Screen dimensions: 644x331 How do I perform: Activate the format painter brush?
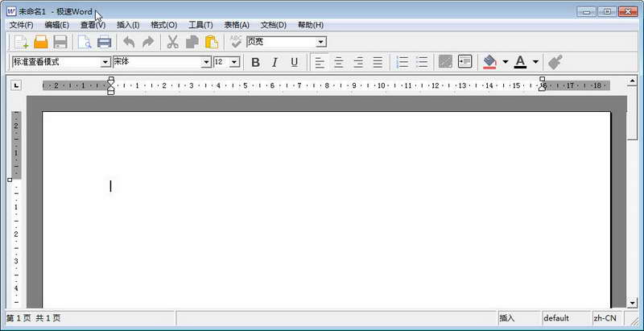pos(555,63)
